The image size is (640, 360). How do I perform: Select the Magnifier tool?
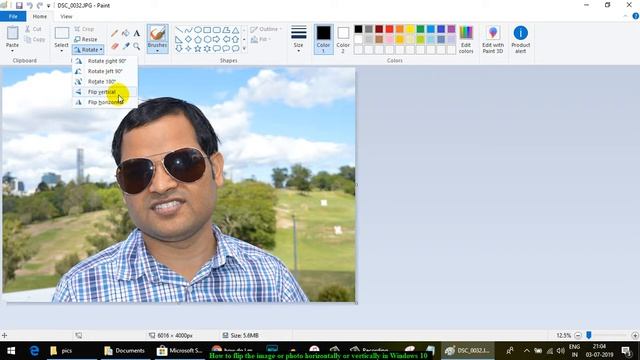coord(137,46)
